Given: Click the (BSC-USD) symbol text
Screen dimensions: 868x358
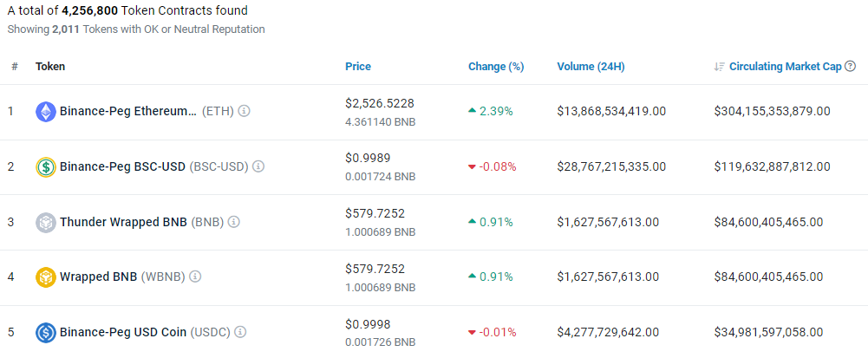Looking at the screenshot, I should (x=219, y=166).
